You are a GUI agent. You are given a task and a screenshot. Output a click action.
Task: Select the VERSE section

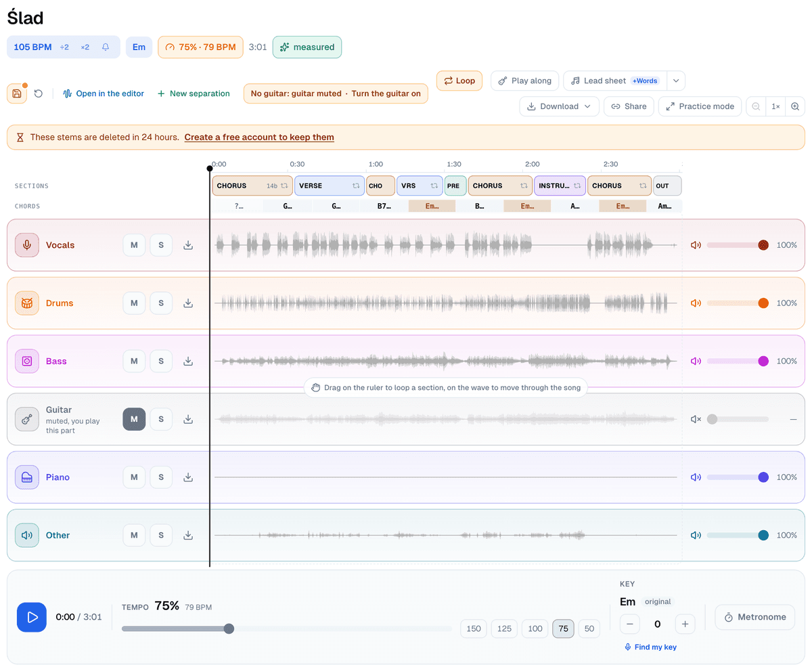click(330, 186)
